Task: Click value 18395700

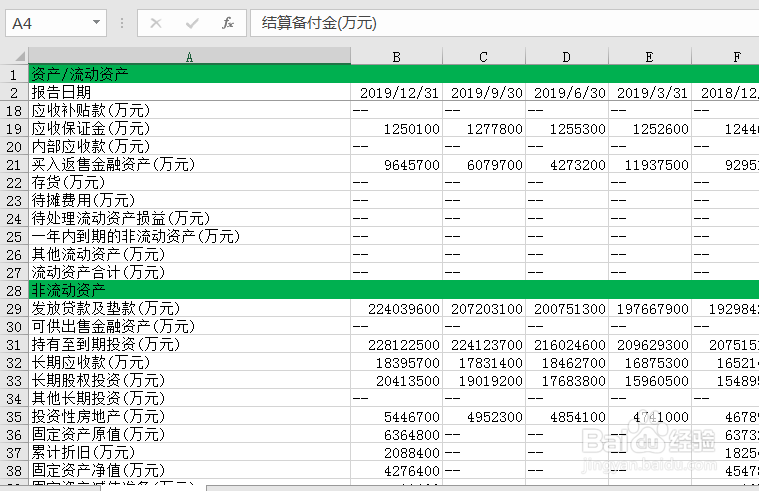Action: tap(396, 362)
